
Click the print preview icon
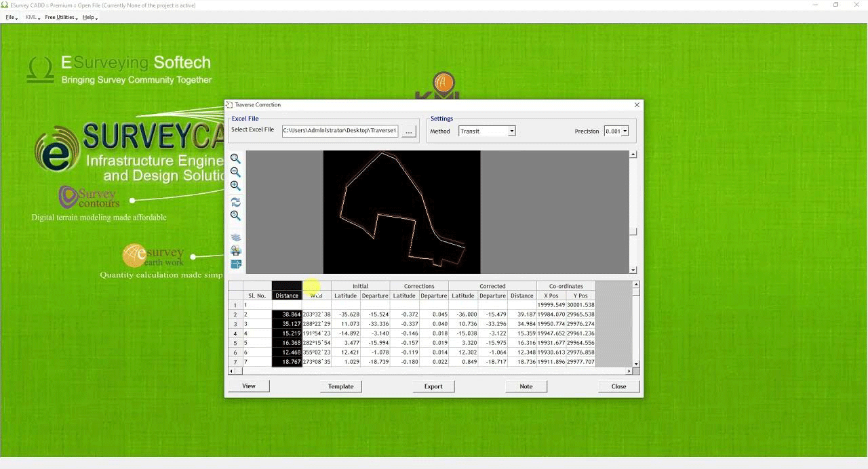pyautogui.click(x=235, y=251)
